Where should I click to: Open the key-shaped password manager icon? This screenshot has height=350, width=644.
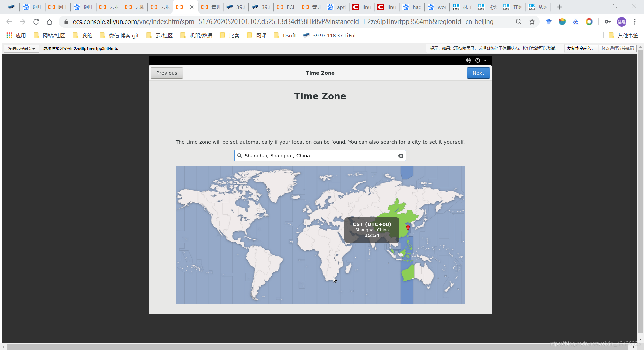pos(608,21)
